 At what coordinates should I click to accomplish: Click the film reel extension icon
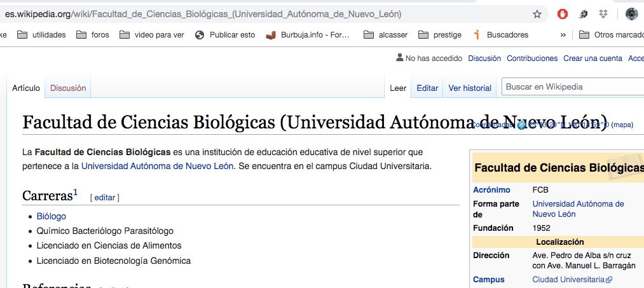(583, 14)
